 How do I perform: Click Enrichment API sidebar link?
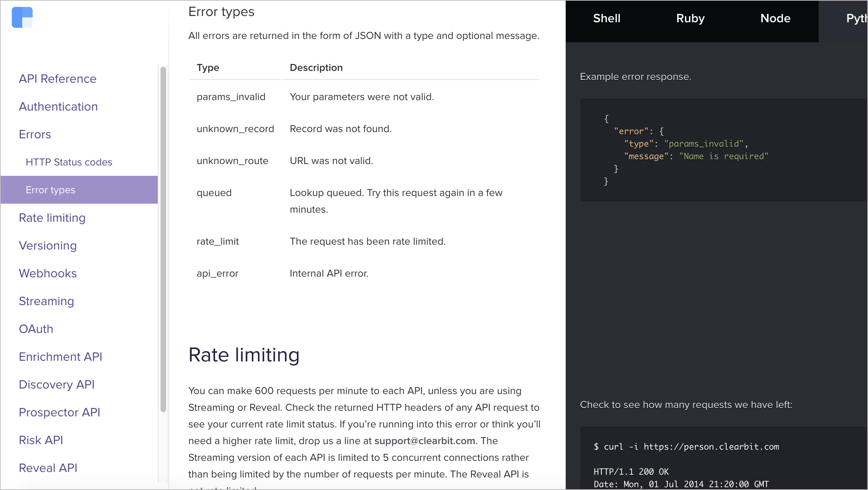coord(60,357)
